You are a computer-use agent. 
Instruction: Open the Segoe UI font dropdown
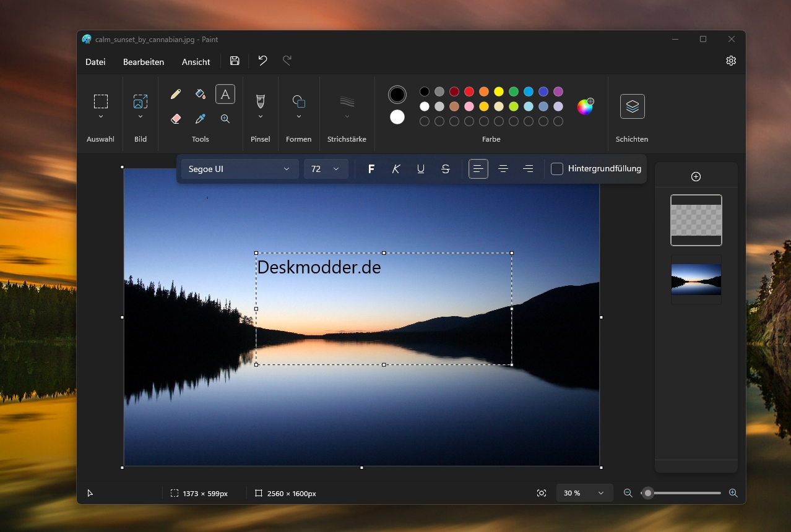coord(240,169)
